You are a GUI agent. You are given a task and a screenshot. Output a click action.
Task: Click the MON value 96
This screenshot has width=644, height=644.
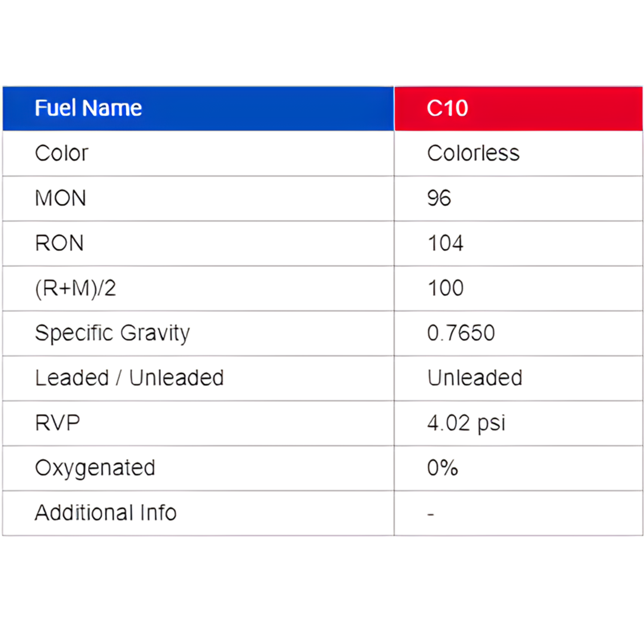[x=439, y=198]
